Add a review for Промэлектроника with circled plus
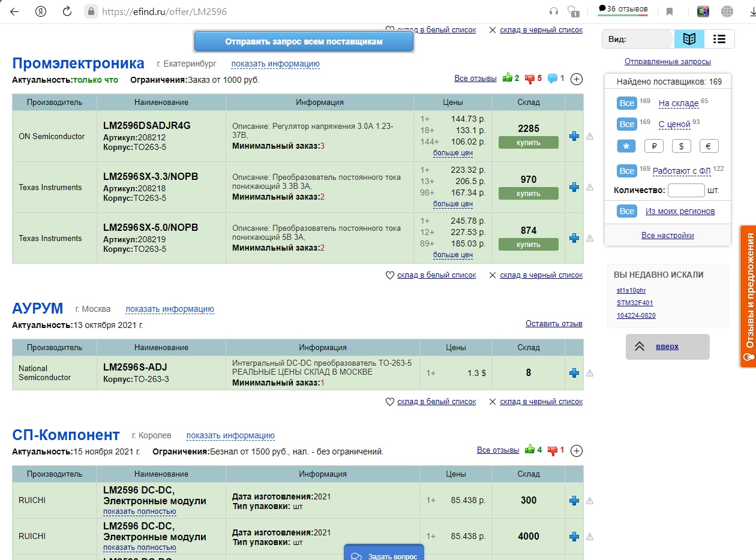 click(576, 79)
